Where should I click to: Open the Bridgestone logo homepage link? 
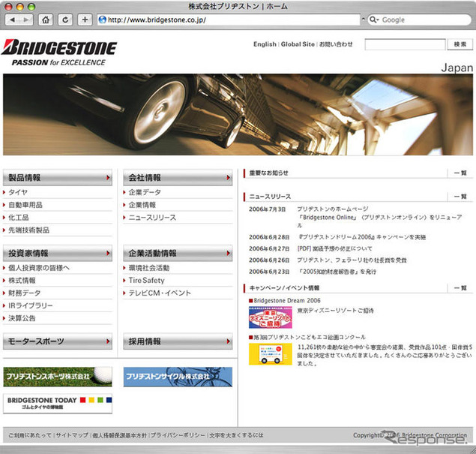(x=59, y=53)
